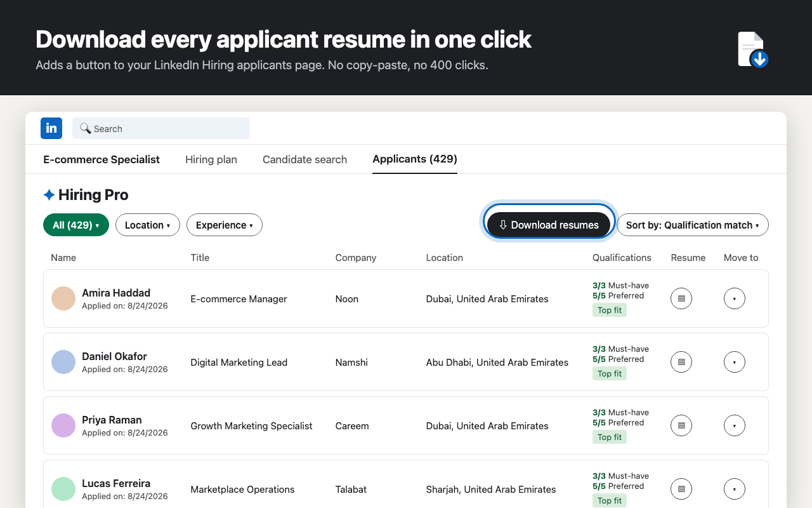812x508 pixels.
Task: Click Sharjah, United Arab Emirates location
Action: tap(491, 489)
